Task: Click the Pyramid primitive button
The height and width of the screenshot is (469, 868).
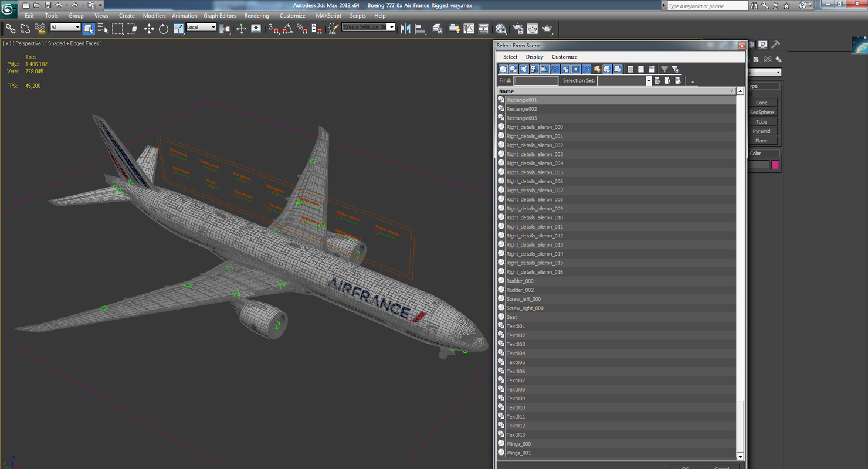Action: click(x=762, y=131)
